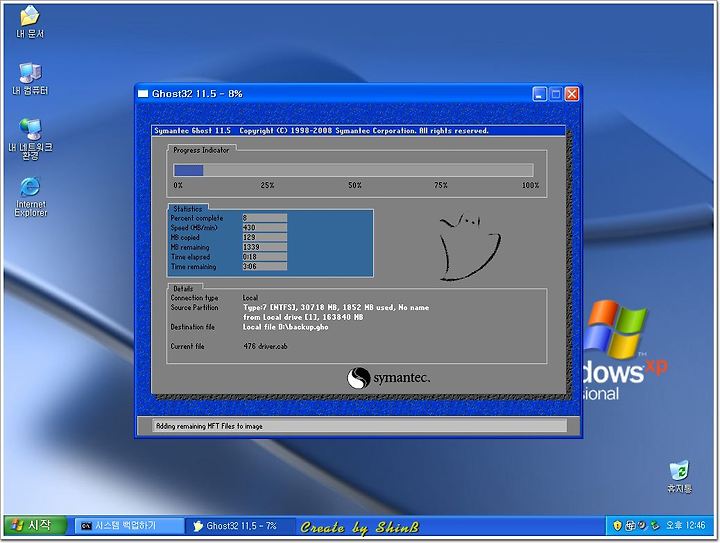Click the ghost mascot drawing
720x543 pixels.
(x=469, y=246)
